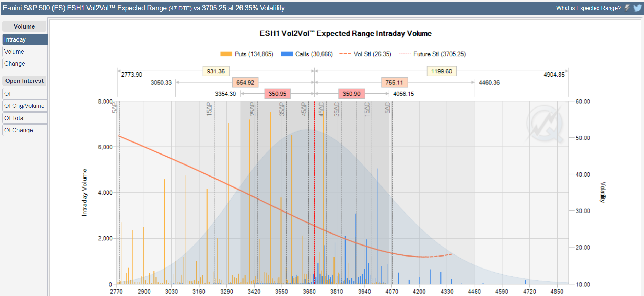This screenshot has width=644, height=296.
Task: Open the 'What is Expected Range?' link
Action: pyautogui.click(x=588, y=8)
